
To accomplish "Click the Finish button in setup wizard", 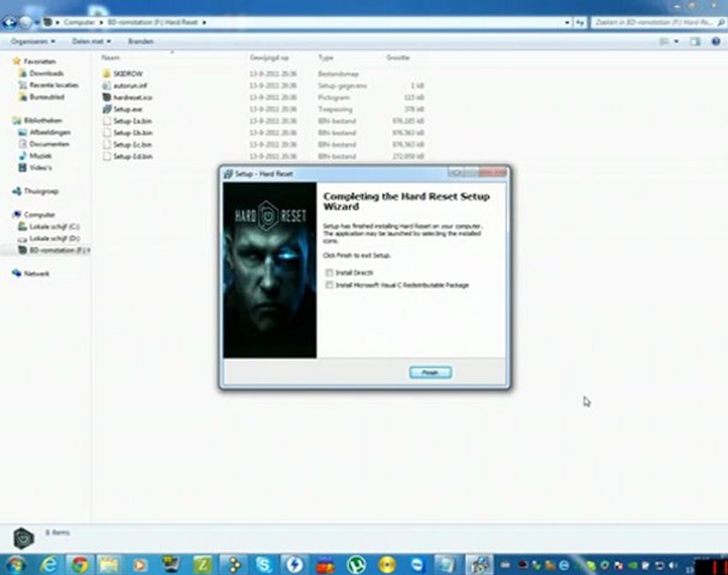I will pos(430,372).
